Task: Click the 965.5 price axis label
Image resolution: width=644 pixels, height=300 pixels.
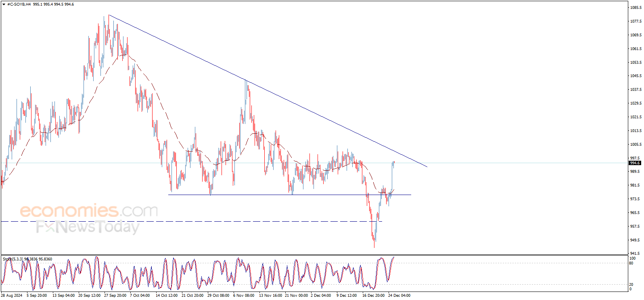Action: (x=635, y=213)
